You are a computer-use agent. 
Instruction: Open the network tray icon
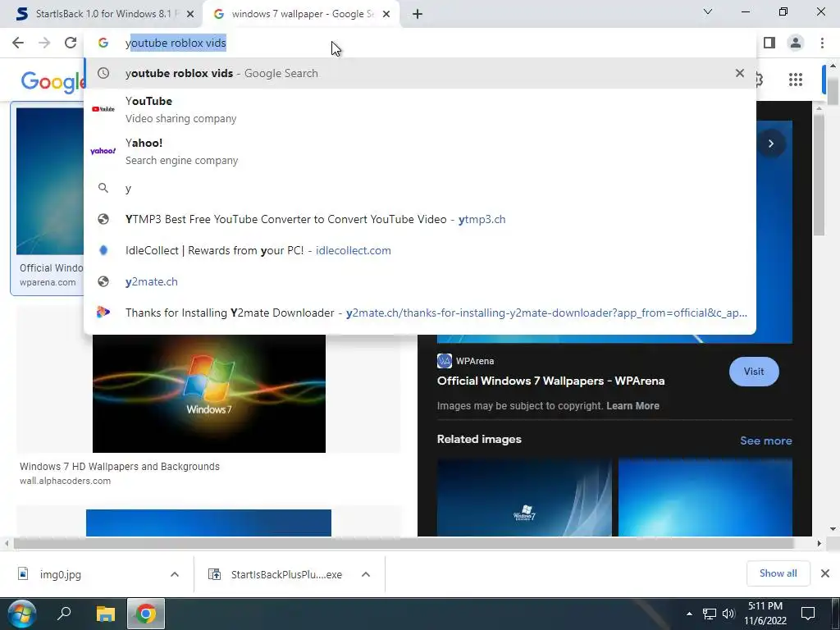[x=710, y=614]
